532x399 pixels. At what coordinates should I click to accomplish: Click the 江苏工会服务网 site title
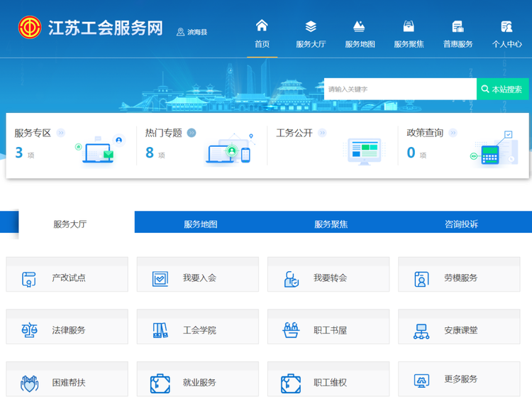point(106,28)
